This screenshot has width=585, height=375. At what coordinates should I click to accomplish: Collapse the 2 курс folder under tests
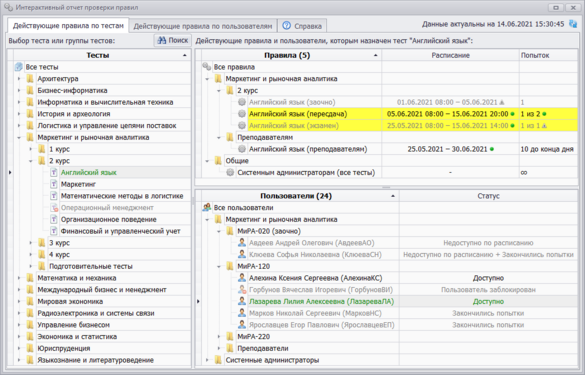(31, 161)
